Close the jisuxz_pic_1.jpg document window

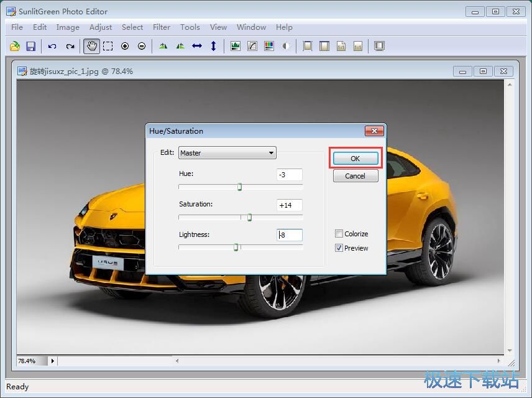(504, 72)
